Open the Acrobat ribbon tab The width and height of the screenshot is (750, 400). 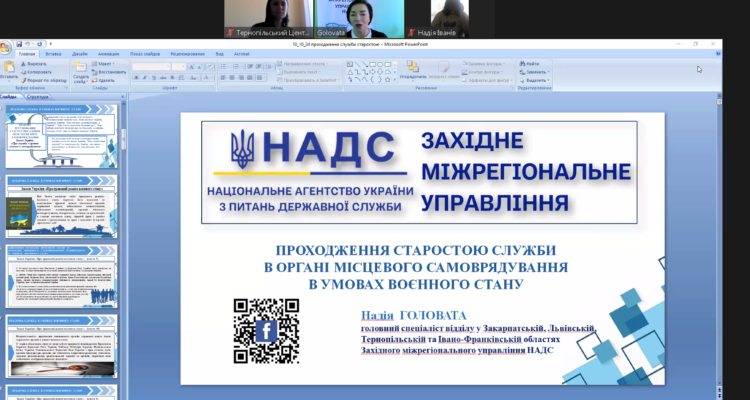coord(242,54)
